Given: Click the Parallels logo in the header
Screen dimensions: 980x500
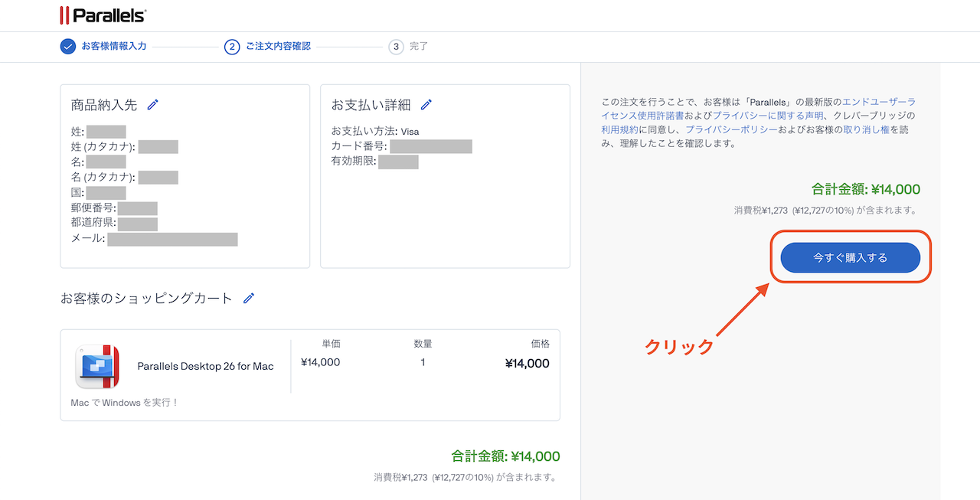Looking at the screenshot, I should (x=103, y=15).
